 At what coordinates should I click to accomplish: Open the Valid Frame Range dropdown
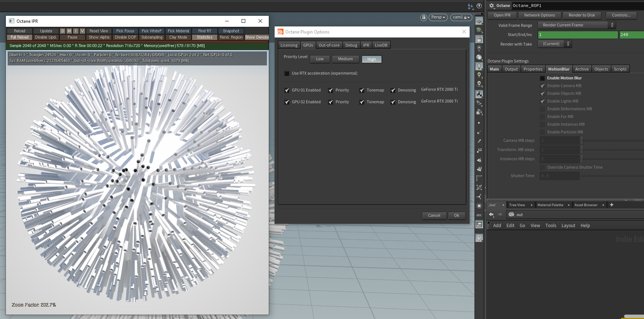click(576, 25)
